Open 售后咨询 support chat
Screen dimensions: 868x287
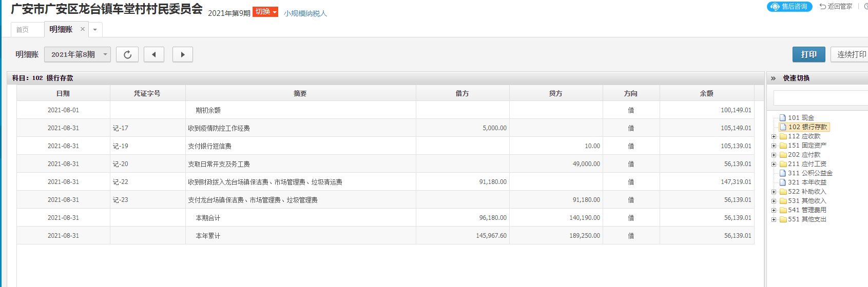[x=789, y=7]
